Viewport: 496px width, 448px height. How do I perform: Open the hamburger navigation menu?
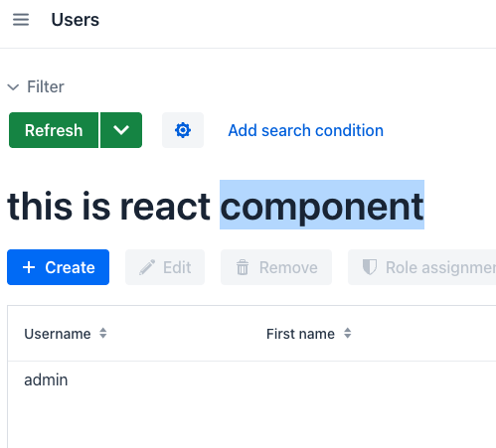pos(21,20)
